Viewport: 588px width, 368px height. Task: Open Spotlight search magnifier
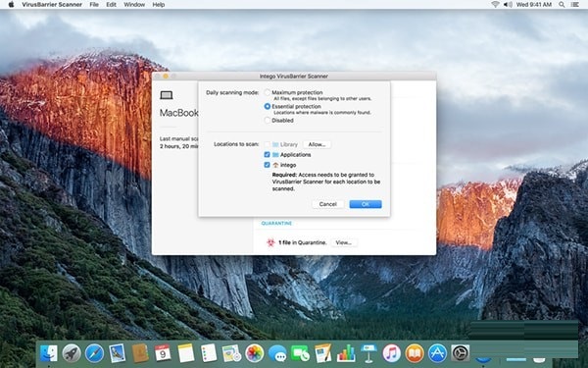(562, 5)
